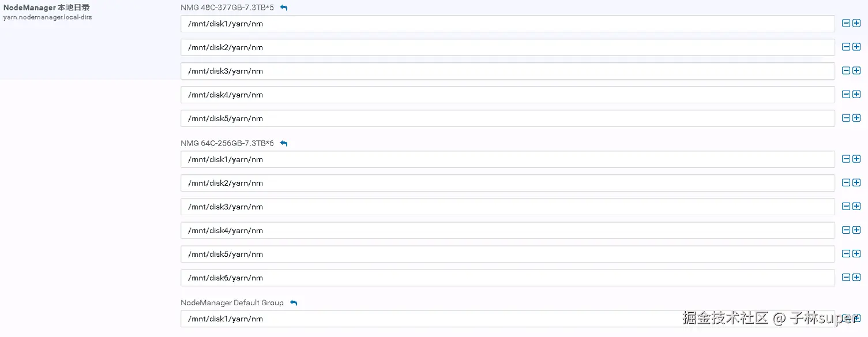Remove disk1 path in 48C-377GB group
The width and height of the screenshot is (868, 337).
click(846, 24)
